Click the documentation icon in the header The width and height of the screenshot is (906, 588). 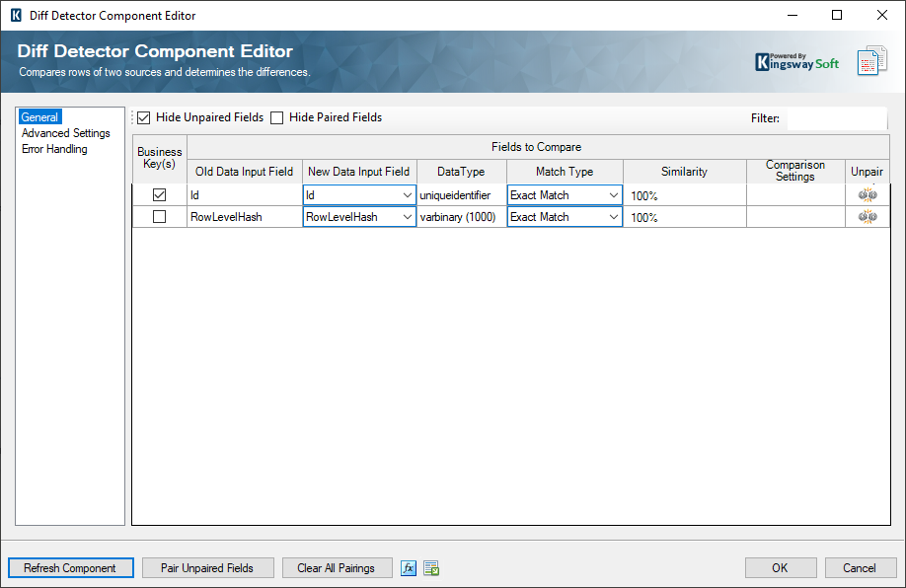point(871,60)
